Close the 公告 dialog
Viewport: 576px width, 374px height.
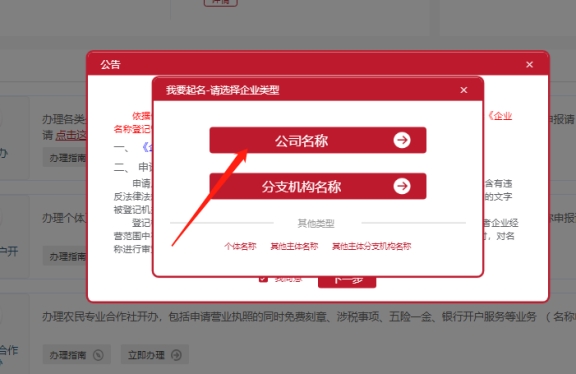(529, 65)
